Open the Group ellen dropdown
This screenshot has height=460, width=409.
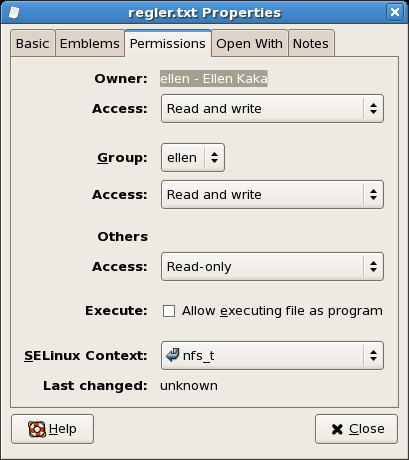coord(193,158)
